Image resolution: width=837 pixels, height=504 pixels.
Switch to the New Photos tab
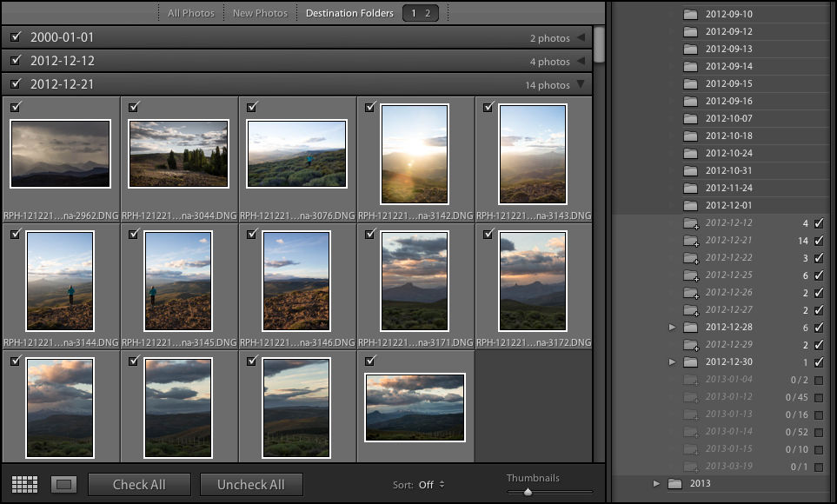pos(260,13)
